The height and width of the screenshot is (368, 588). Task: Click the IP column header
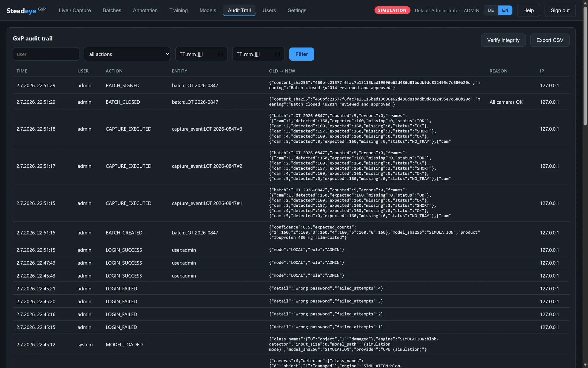[x=542, y=71]
